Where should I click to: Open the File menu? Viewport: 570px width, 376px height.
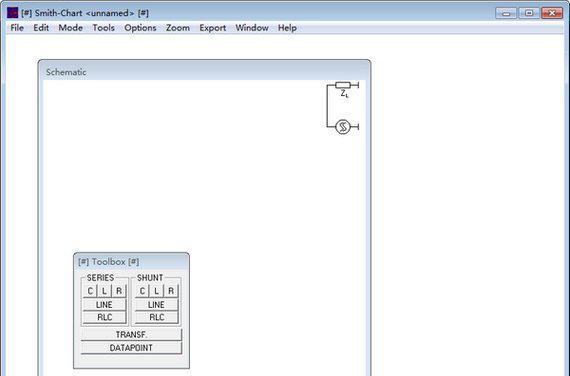(x=17, y=28)
